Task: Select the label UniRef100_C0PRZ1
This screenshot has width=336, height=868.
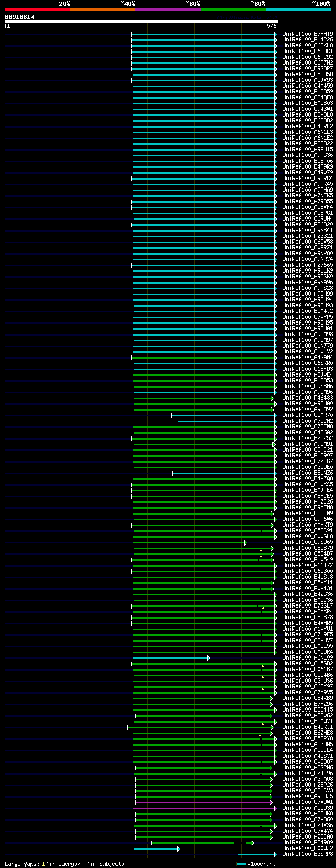Action: [308, 247]
